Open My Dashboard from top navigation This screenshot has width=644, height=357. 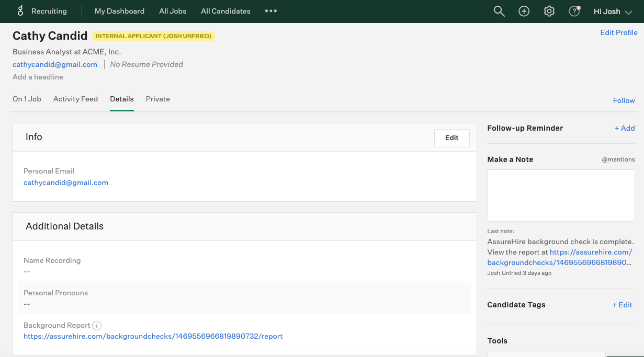(x=119, y=11)
